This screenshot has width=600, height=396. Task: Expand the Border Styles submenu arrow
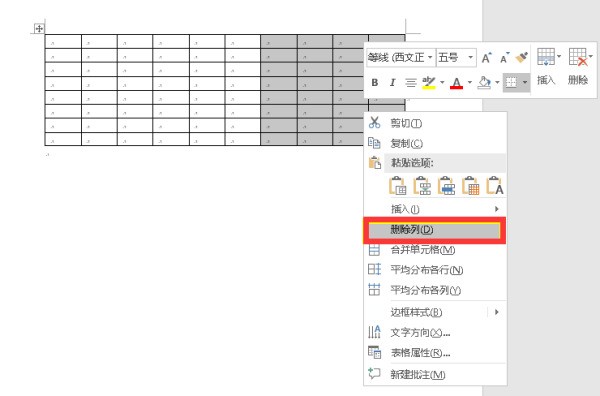click(x=496, y=312)
